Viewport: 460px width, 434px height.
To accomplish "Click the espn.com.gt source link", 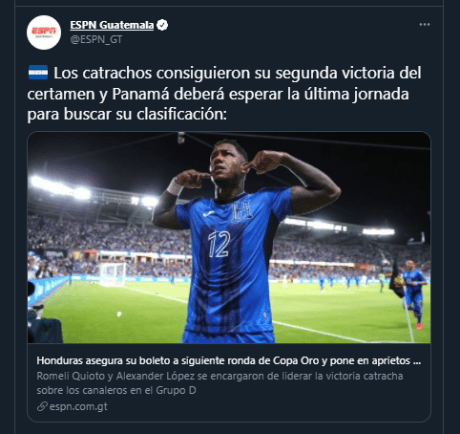I will click(x=78, y=406).
